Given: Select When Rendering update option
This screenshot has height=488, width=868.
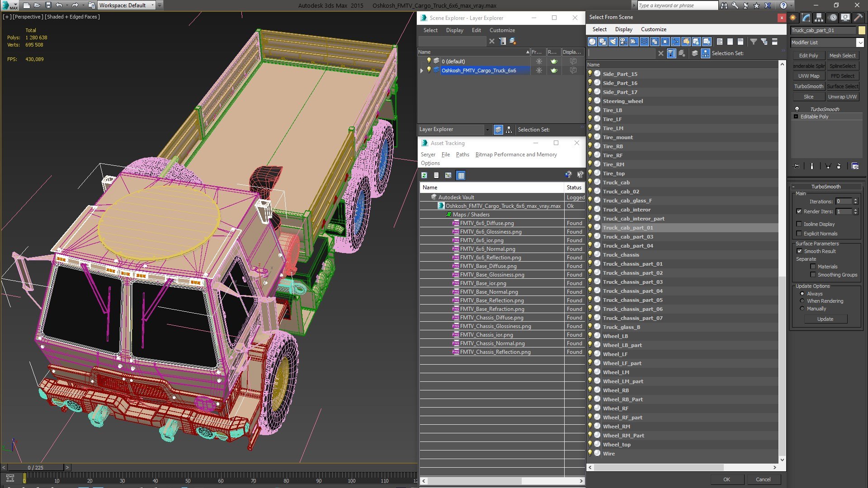Looking at the screenshot, I should tap(802, 301).
